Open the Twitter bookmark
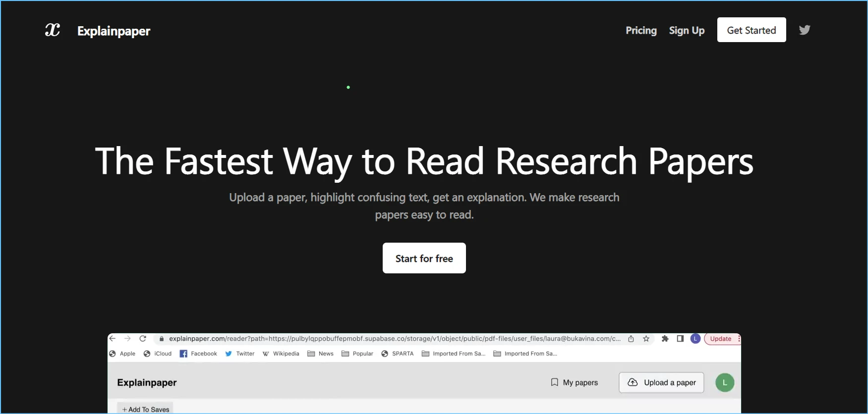This screenshot has width=868, height=414. [x=240, y=354]
